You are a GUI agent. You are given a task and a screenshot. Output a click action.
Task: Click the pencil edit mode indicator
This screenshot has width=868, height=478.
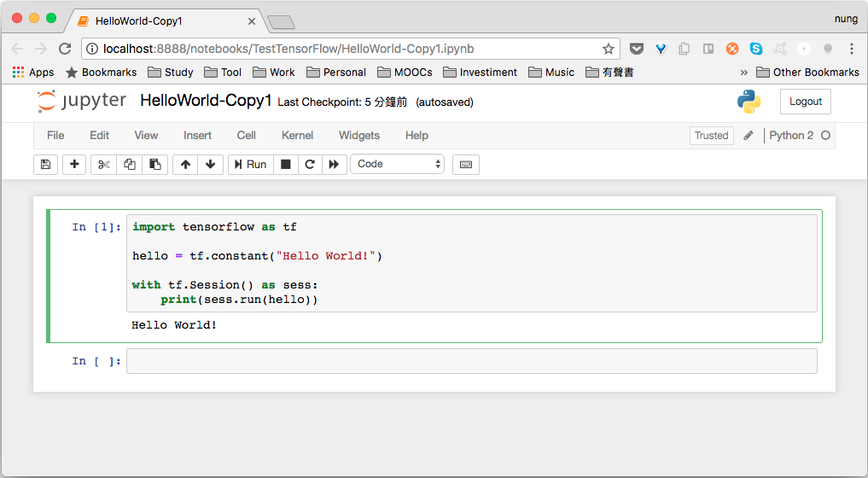[748, 136]
